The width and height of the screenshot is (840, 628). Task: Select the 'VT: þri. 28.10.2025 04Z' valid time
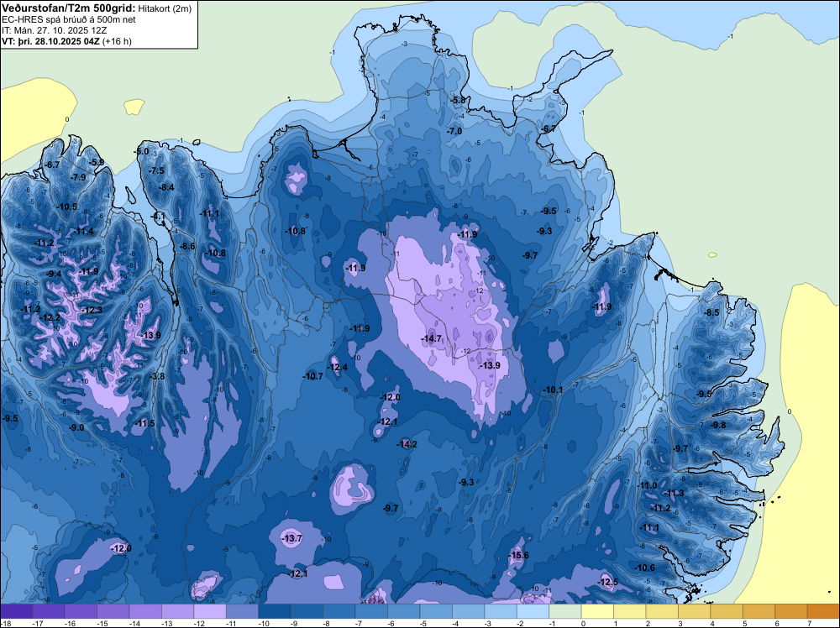coord(50,41)
